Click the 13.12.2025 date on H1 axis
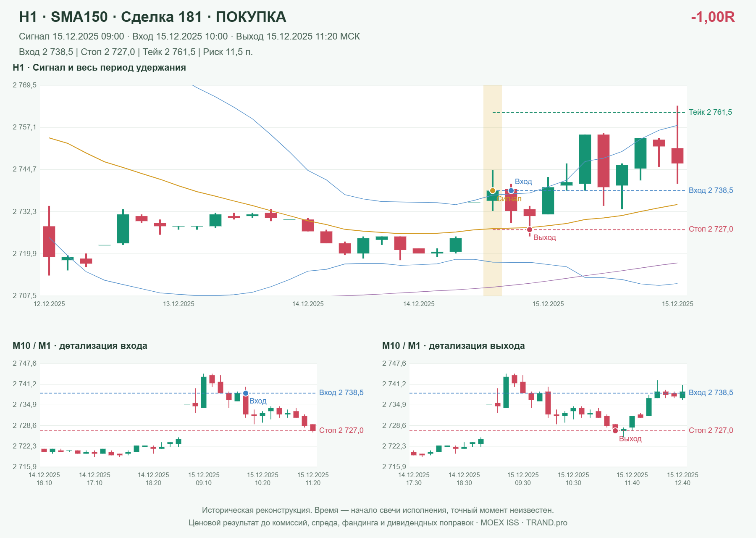Screen dimensions: 756x538 [178, 304]
